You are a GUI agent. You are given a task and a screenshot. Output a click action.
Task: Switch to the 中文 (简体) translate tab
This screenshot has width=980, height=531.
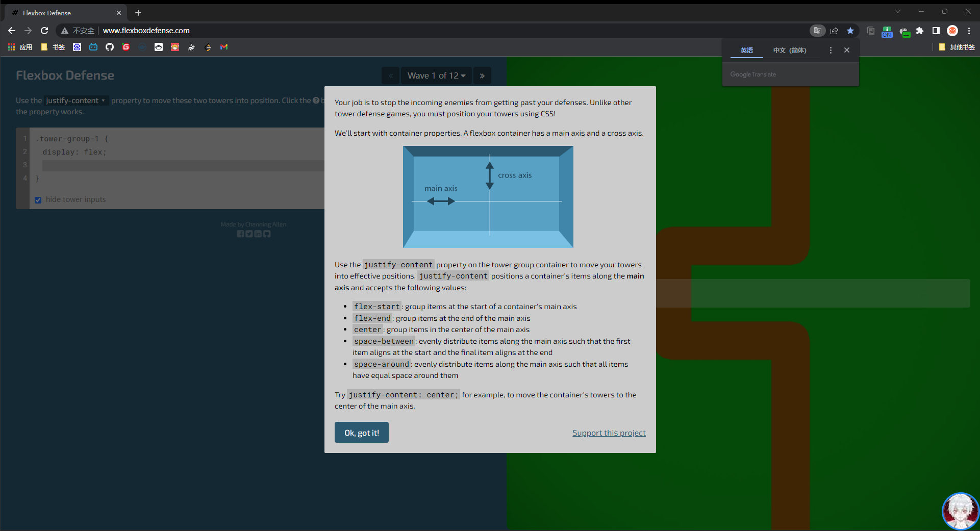pyautogui.click(x=789, y=50)
